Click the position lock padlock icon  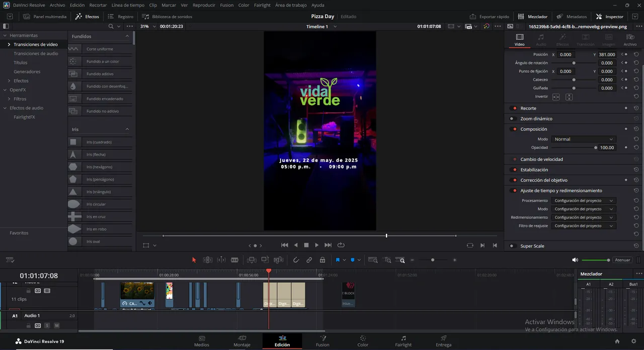(323, 260)
